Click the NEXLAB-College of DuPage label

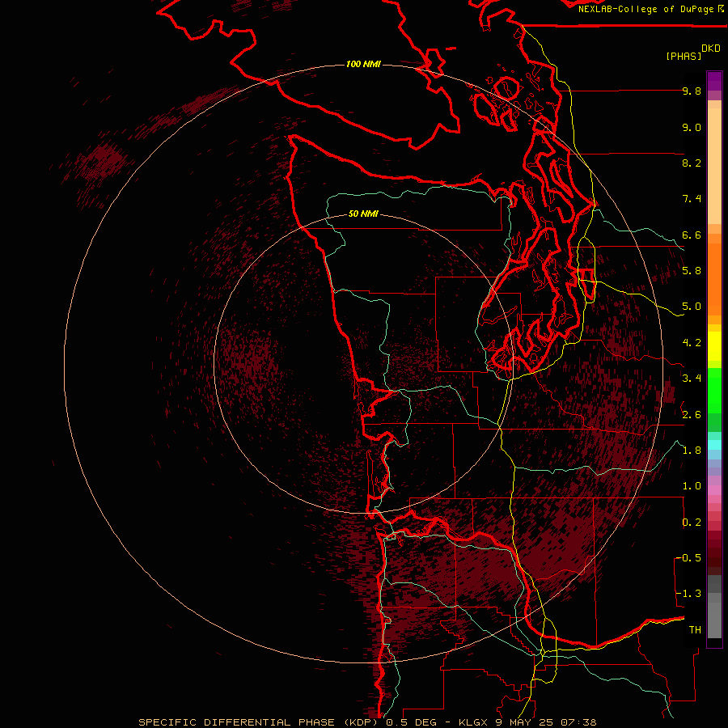coord(645,9)
